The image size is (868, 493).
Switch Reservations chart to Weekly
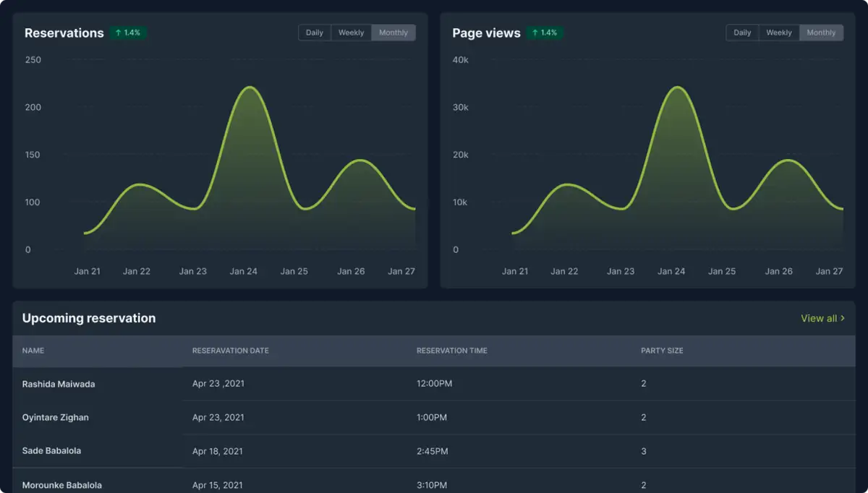352,33
